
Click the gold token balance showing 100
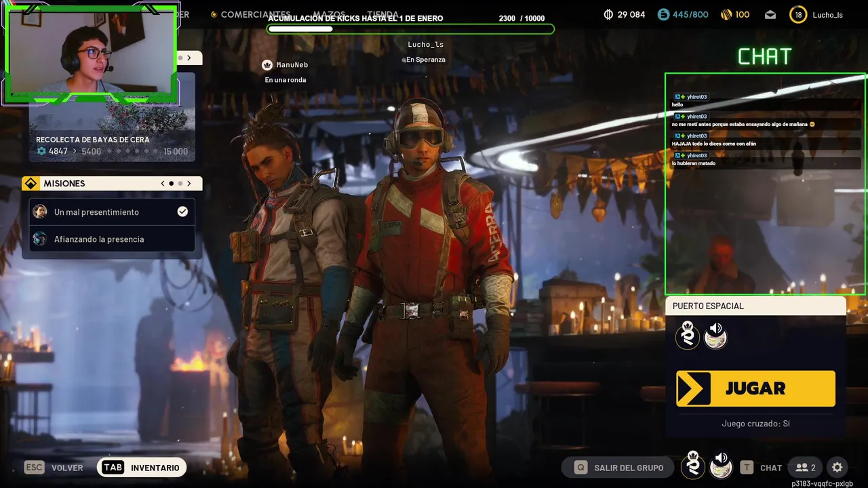tap(735, 14)
